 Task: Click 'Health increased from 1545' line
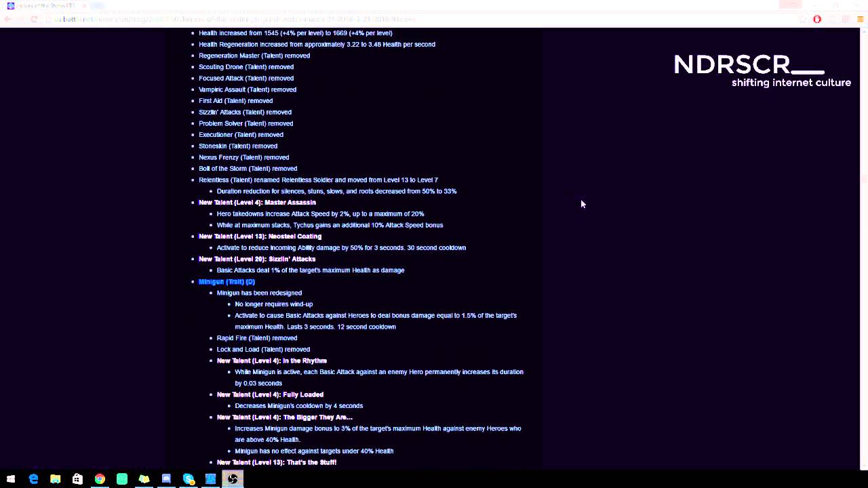[295, 33]
